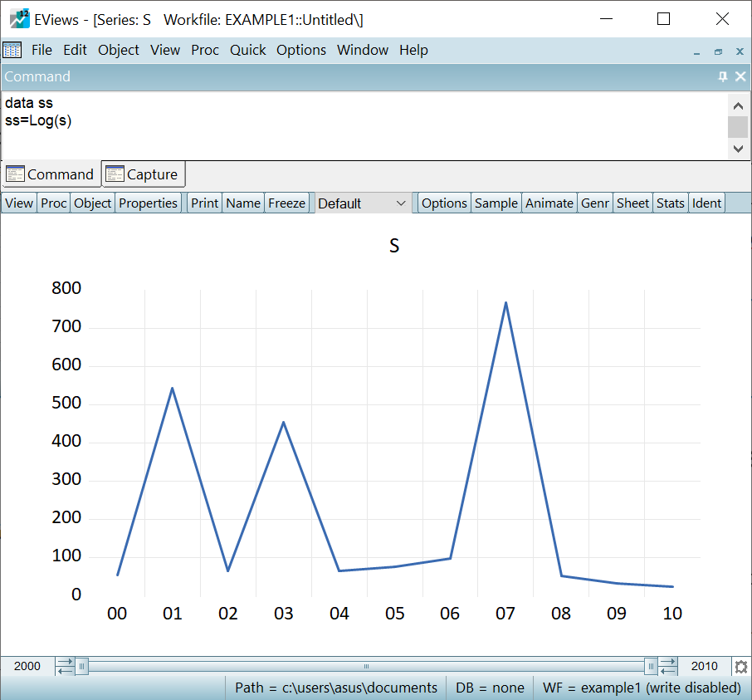Screen dimensions: 752x700
Task: Toggle the Sheet view button
Action: 632,203
